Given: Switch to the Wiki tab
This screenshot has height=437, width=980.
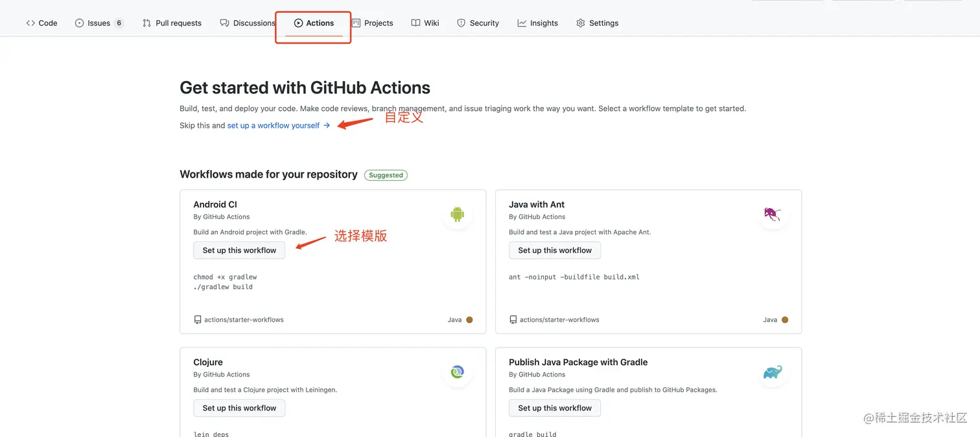Looking at the screenshot, I should 425,23.
